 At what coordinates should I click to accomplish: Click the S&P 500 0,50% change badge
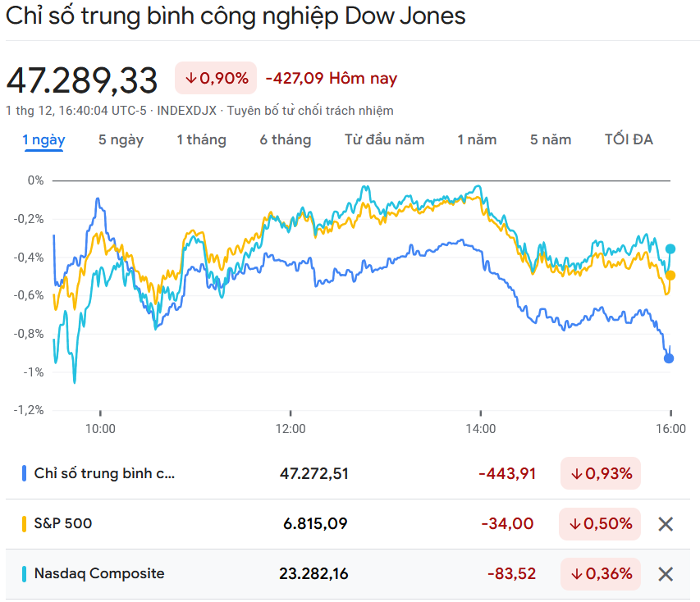pos(601,524)
